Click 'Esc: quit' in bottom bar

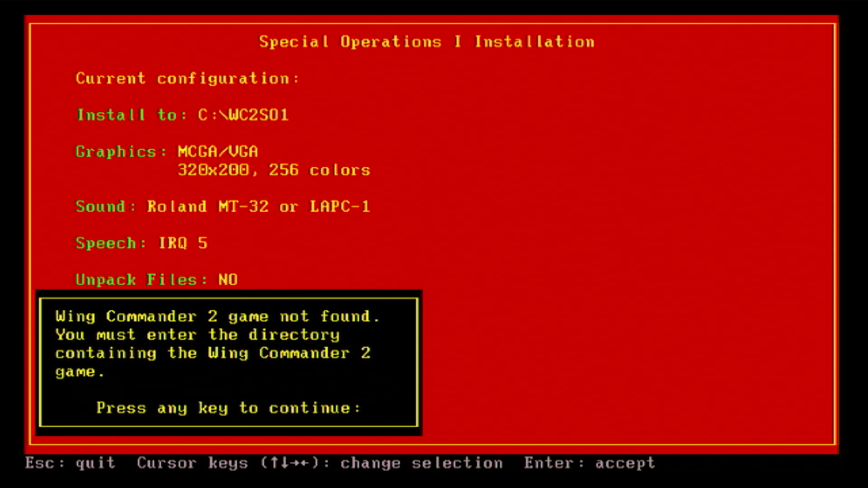(x=70, y=463)
